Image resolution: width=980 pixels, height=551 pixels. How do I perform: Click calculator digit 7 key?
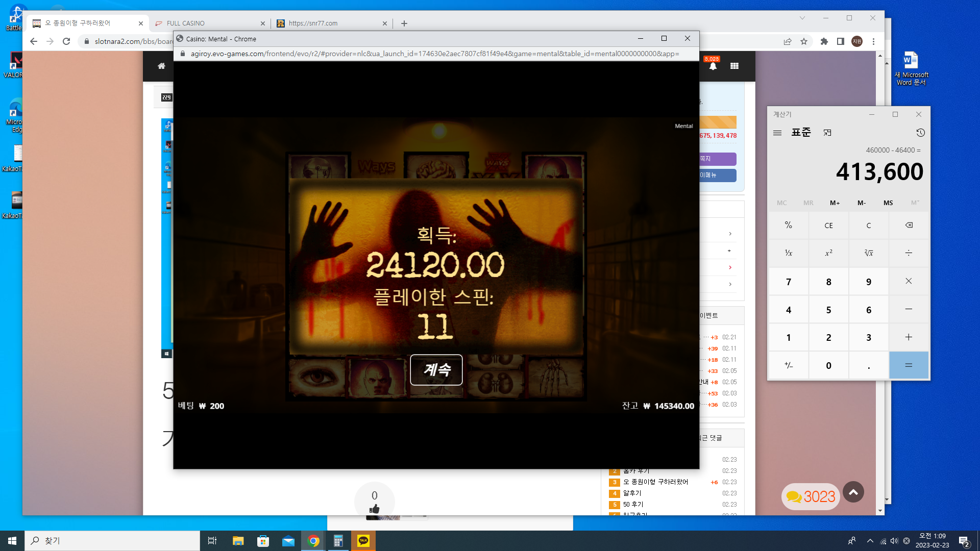pyautogui.click(x=789, y=282)
